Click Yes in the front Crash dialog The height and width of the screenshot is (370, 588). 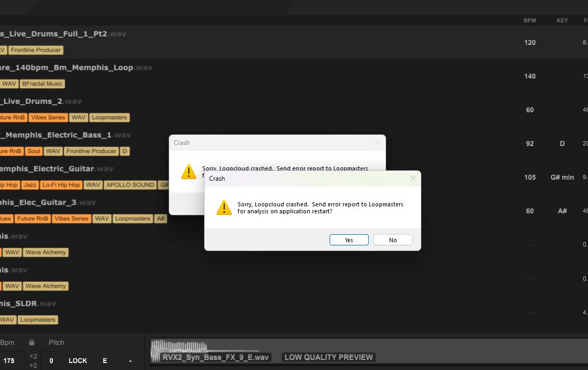click(349, 240)
